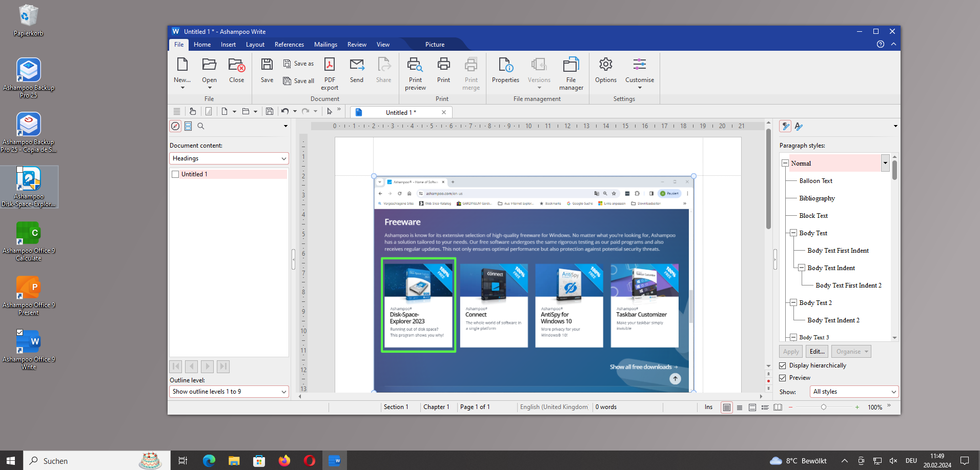Screen dimensions: 980x470
Task: Click the inserted screenshot image in document
Action: [534, 284]
